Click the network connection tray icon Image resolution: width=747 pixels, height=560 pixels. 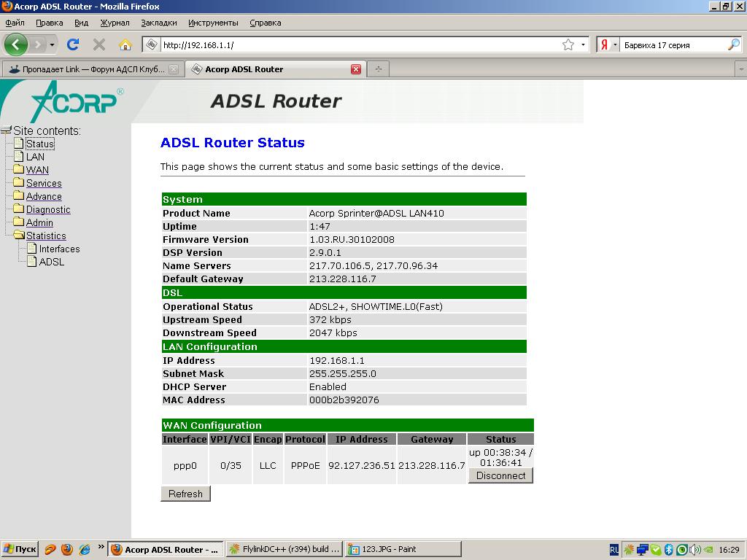tap(642, 550)
